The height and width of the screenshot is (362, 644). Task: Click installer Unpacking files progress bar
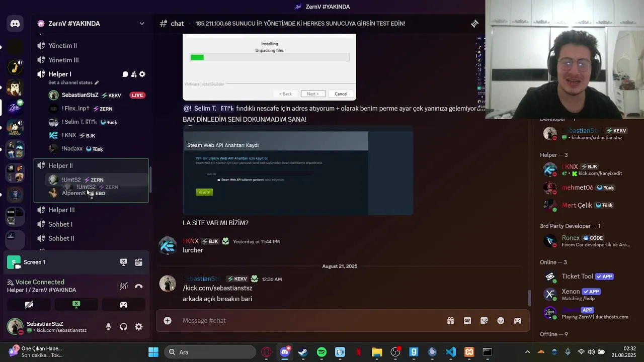point(270,57)
